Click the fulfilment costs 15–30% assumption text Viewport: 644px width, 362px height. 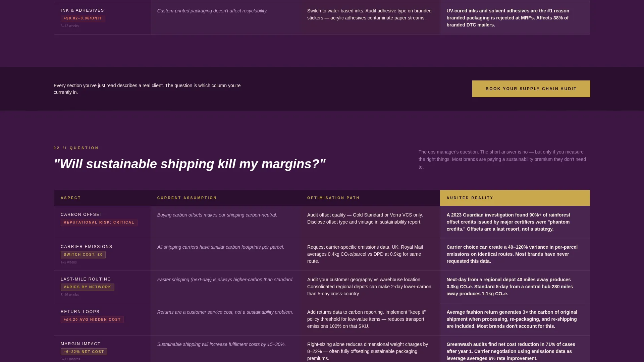[x=221, y=344]
